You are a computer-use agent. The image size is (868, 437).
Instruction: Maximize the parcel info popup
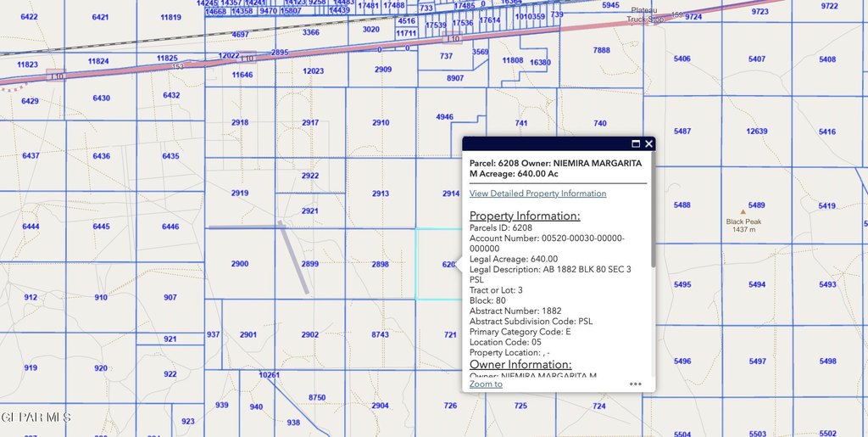point(636,144)
